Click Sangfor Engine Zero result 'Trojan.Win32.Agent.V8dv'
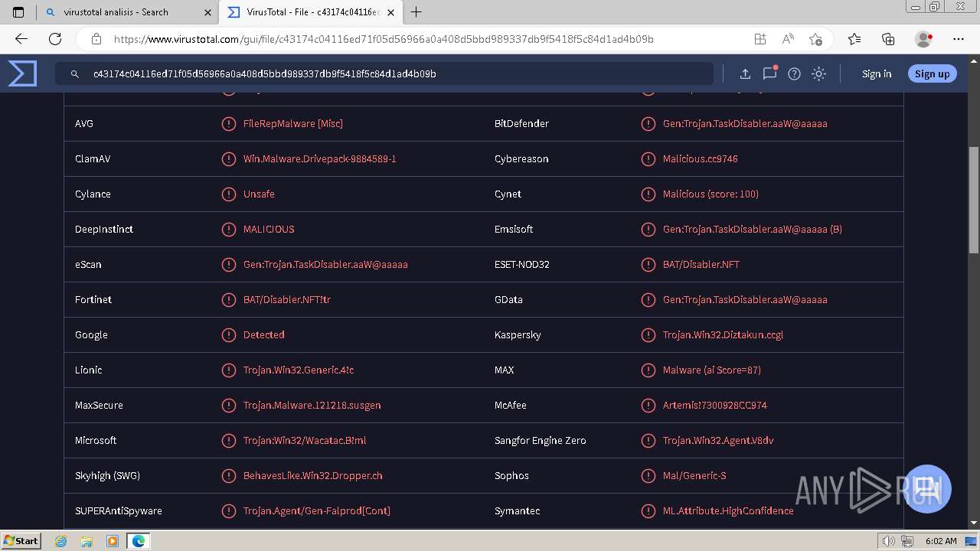Screen dimensions: 980x551 click(718, 441)
